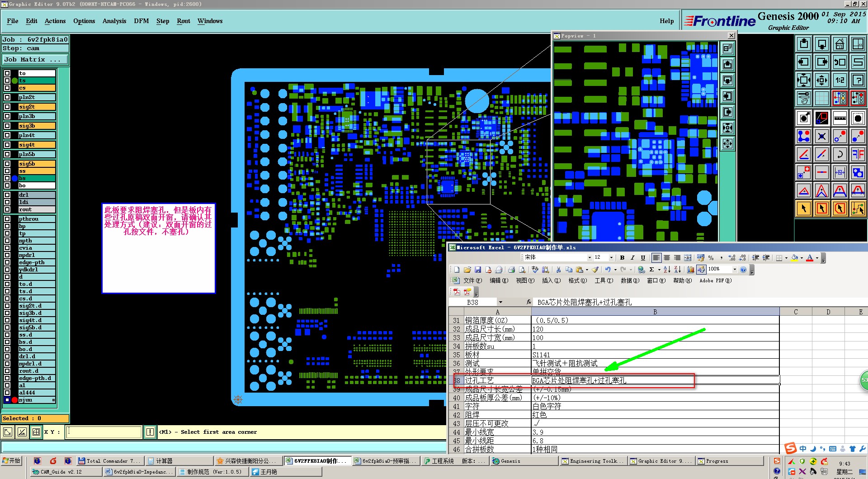Click the zoom out arrows icon
The height and width of the screenshot is (479, 868).
tap(822, 80)
